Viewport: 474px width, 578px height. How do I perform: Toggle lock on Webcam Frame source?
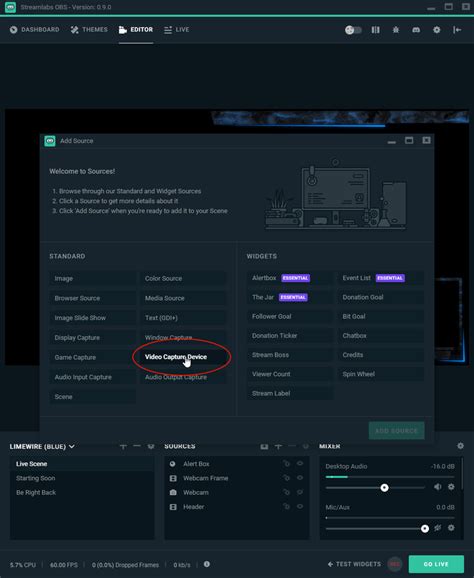(286, 478)
